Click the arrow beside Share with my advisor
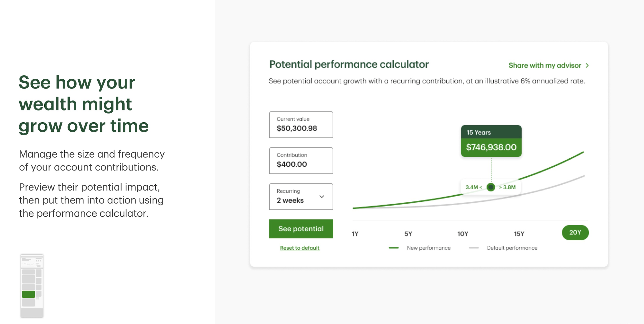This screenshot has height=324, width=644. (587, 65)
